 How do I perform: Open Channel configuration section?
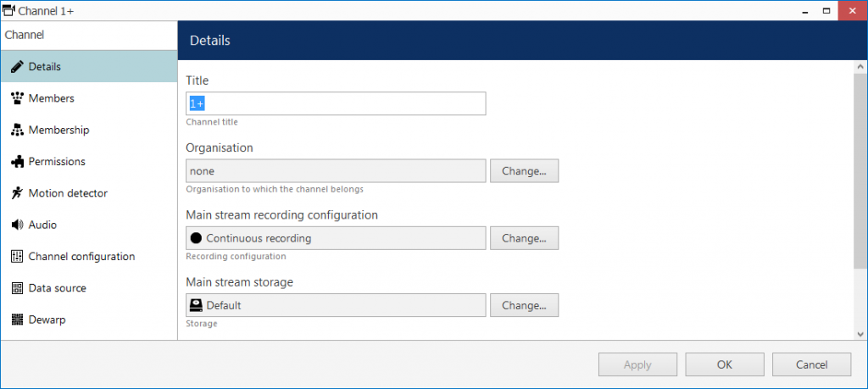89,256
